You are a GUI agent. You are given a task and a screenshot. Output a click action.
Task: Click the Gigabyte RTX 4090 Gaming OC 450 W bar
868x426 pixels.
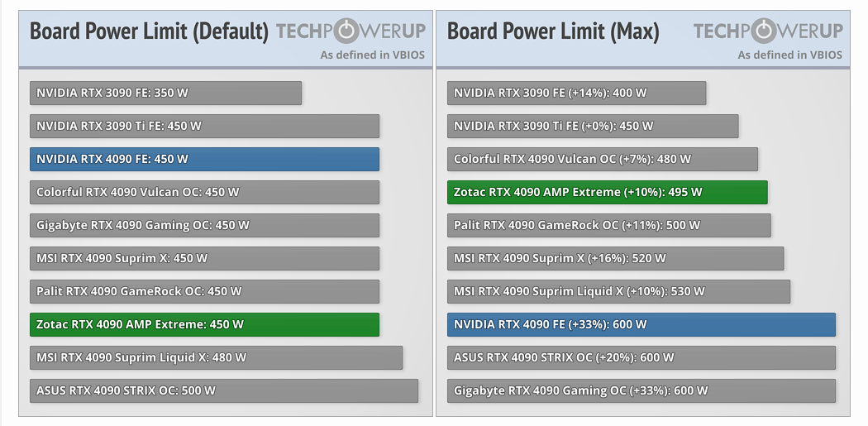pyautogui.click(x=204, y=225)
